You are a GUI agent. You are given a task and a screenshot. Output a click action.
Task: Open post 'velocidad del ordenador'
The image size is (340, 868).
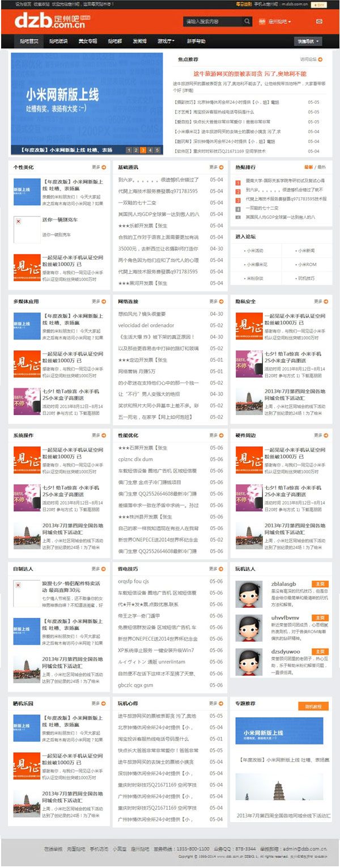click(146, 325)
